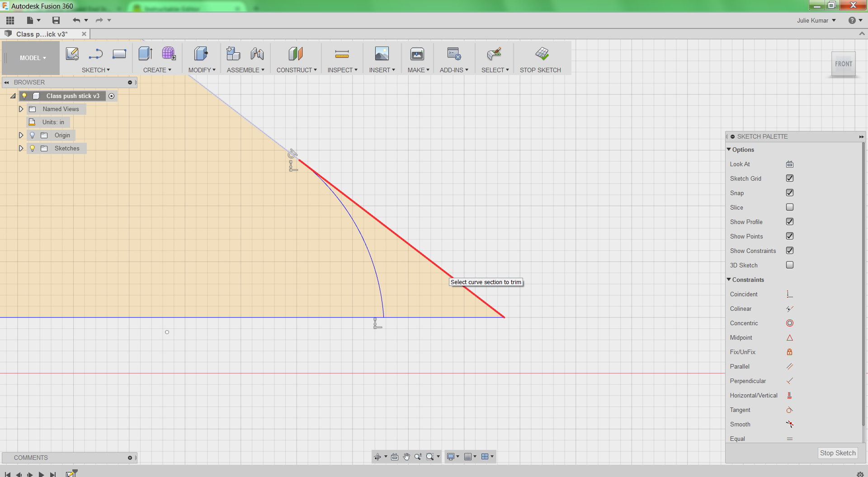The image size is (868, 477).
Task: Toggle visibility of the Sketches folder
Action: [x=32, y=148]
